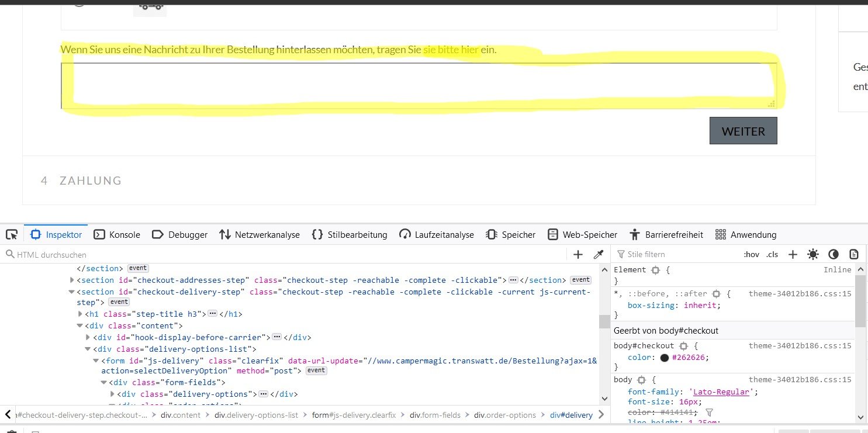Open the .cls class editor
Viewport: 868px width, 433px height.
tap(772, 254)
